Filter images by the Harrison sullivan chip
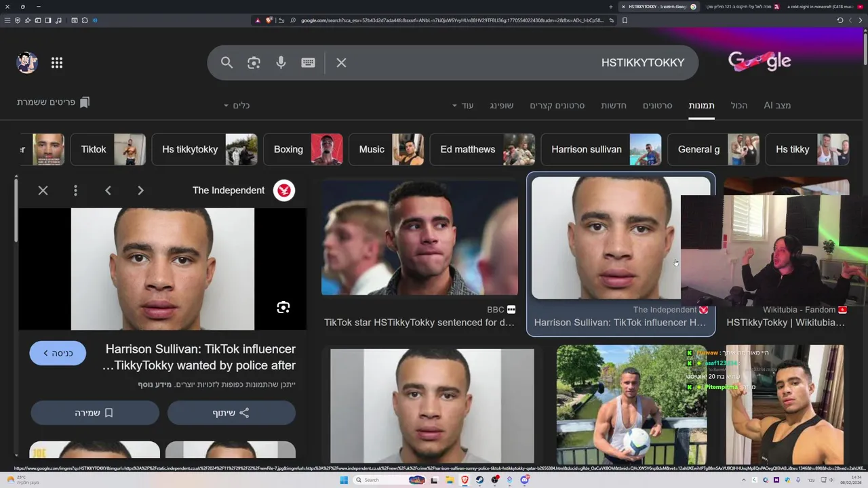The image size is (868, 488). 601,149
